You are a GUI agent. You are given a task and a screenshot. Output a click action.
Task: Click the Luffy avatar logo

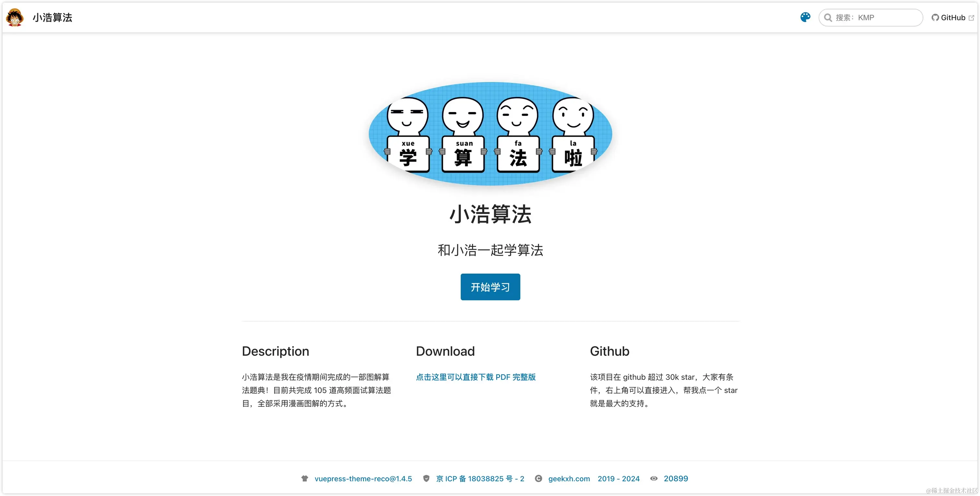point(15,17)
